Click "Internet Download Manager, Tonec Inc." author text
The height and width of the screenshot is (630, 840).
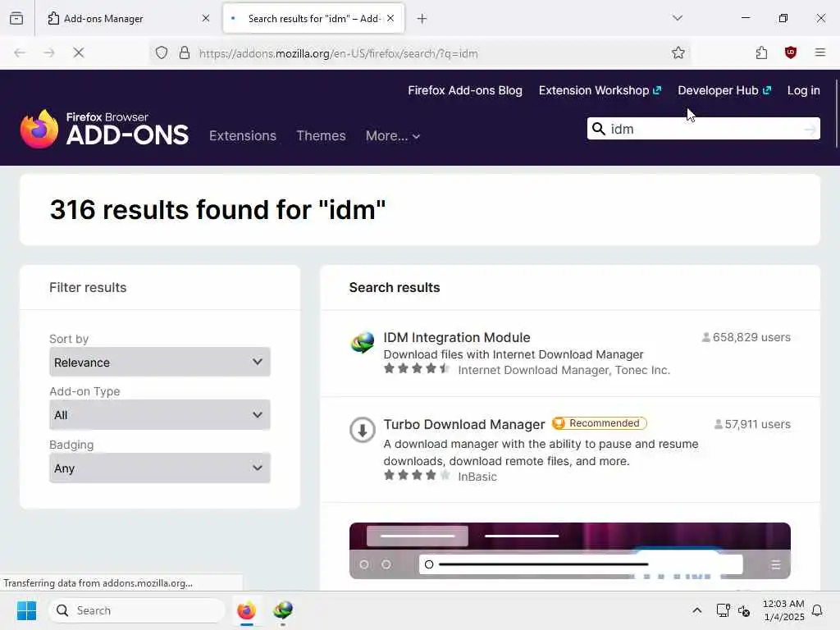click(x=564, y=370)
